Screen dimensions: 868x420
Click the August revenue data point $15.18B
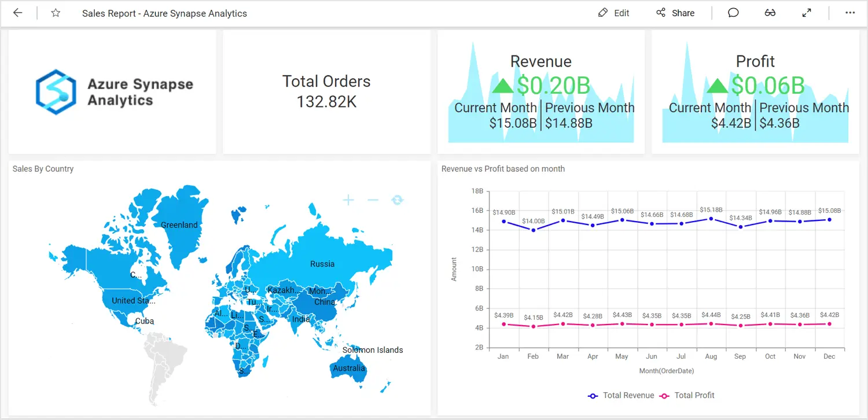tap(711, 219)
